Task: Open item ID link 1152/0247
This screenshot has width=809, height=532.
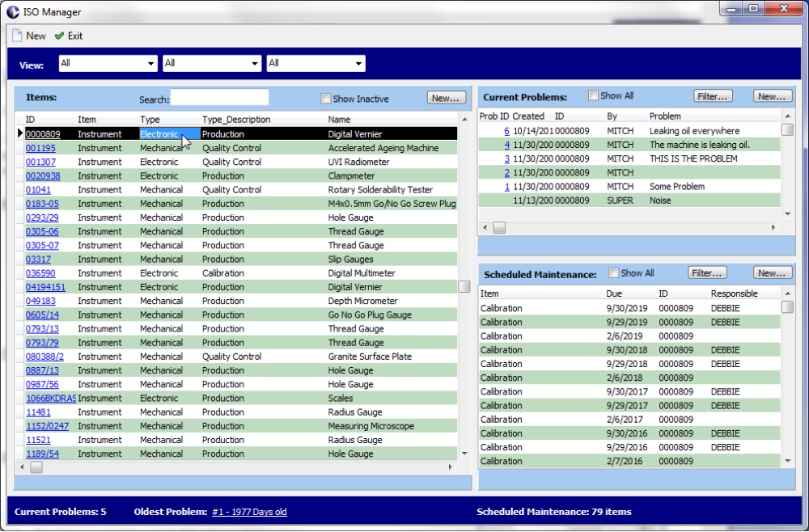Action: pos(48,426)
